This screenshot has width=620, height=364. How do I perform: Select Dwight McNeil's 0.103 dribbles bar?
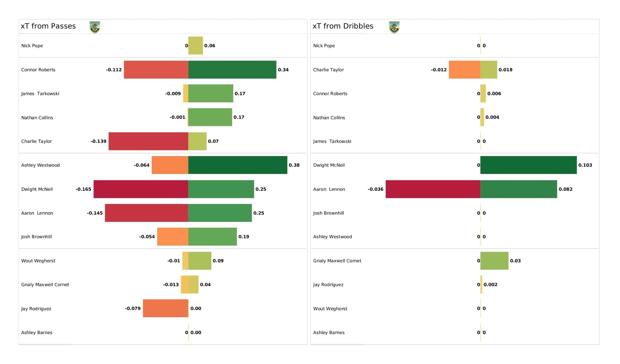tap(528, 165)
